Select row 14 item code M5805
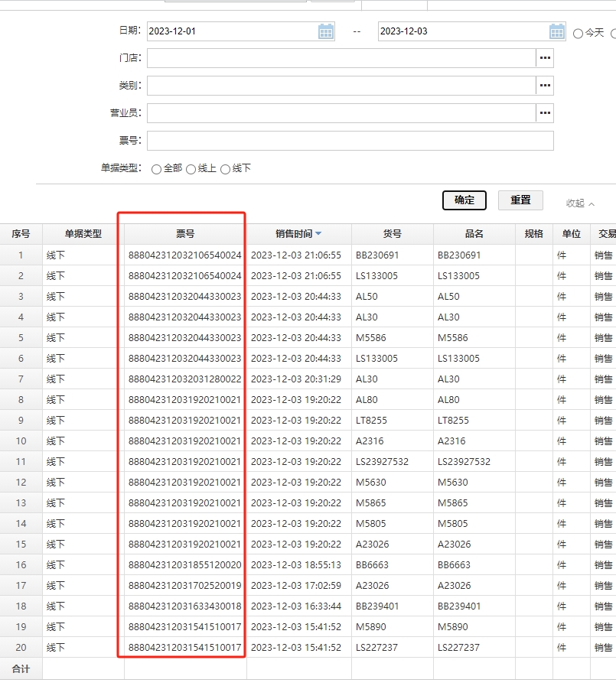The image size is (616, 686). click(371, 523)
